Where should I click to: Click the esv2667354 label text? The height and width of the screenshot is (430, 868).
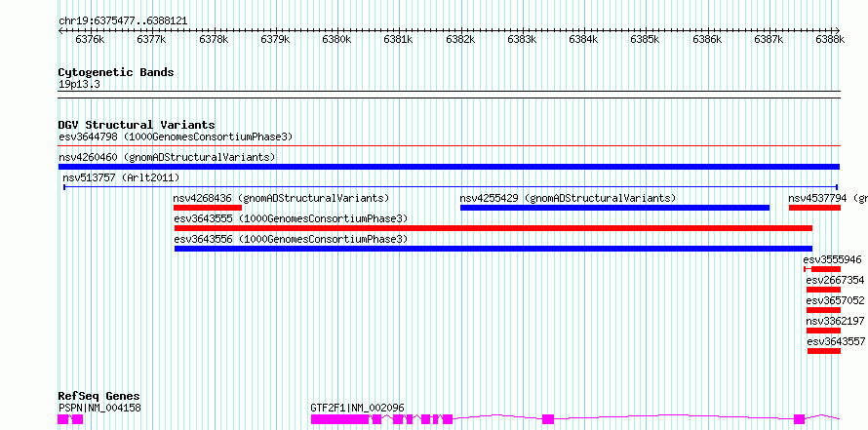click(836, 280)
